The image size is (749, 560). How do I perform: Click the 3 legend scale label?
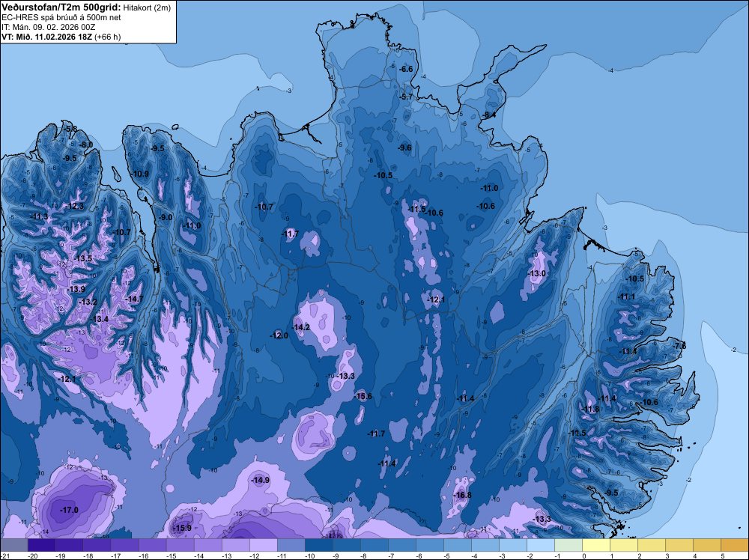tap(667, 556)
